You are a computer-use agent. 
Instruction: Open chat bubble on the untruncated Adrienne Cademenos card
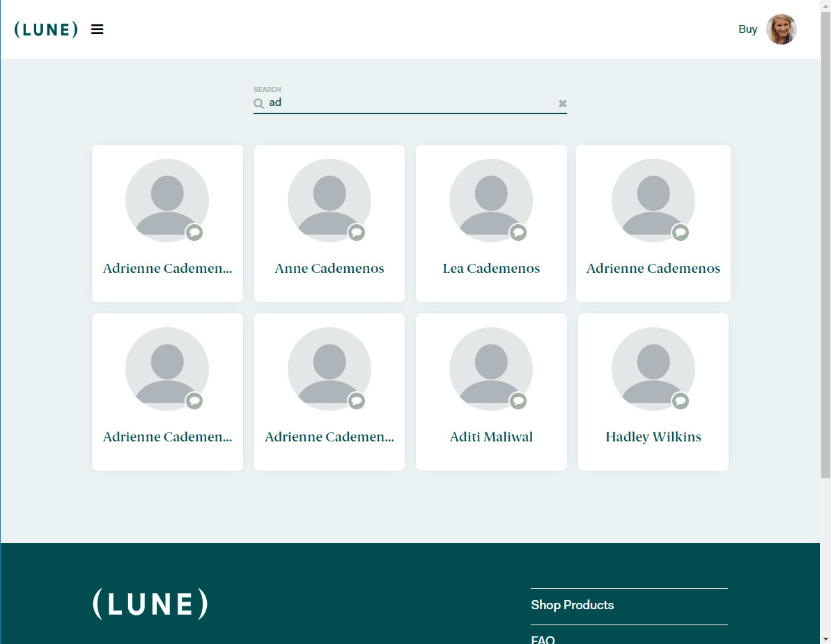[x=681, y=232]
